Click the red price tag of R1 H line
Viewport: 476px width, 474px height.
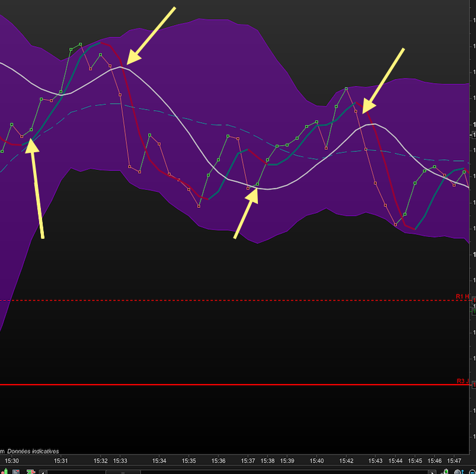click(474, 300)
